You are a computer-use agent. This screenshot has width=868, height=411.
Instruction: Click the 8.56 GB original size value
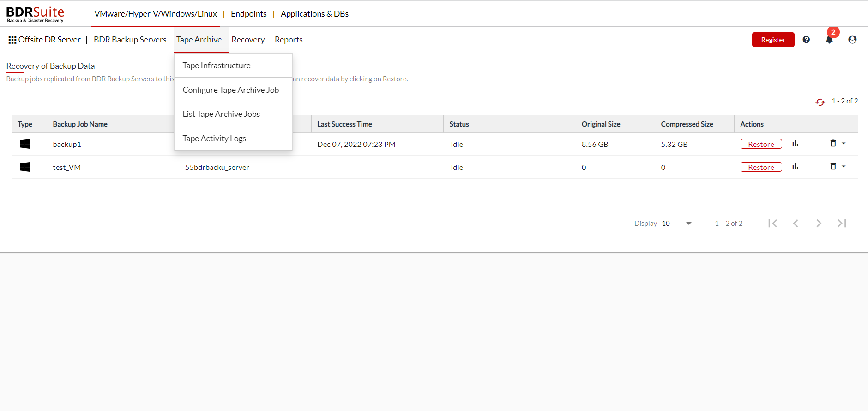pos(595,144)
